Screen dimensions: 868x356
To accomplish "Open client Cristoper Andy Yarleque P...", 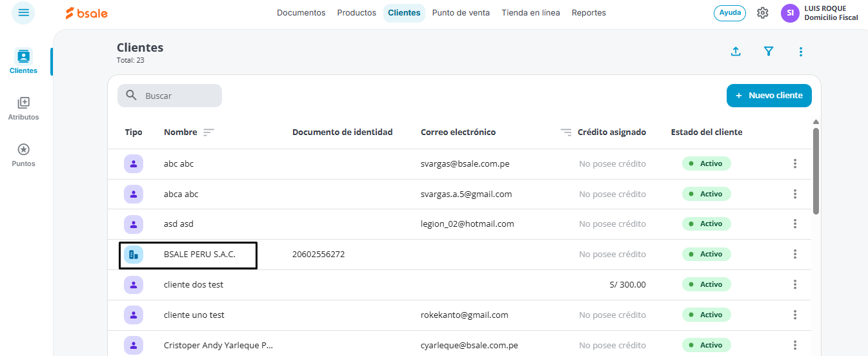I will 219,345.
